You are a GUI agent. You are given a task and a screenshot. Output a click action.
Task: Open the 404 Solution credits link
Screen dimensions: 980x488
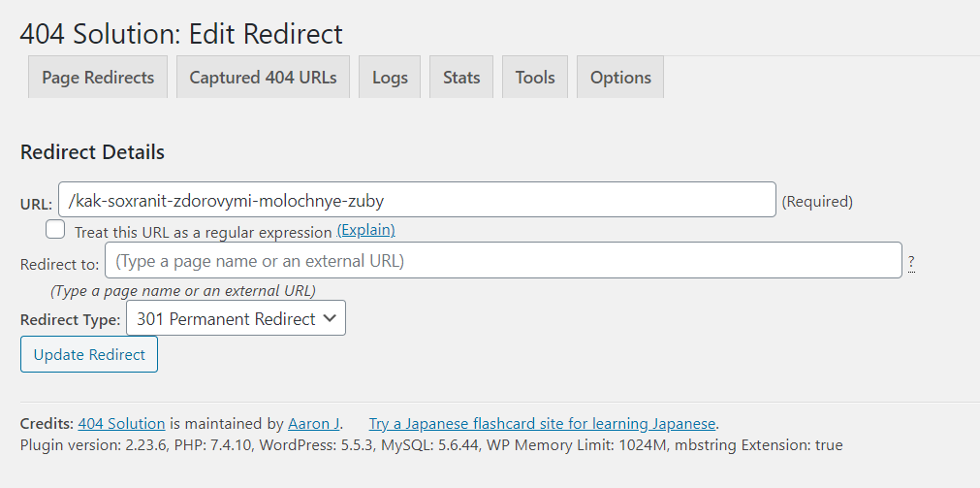click(x=121, y=424)
